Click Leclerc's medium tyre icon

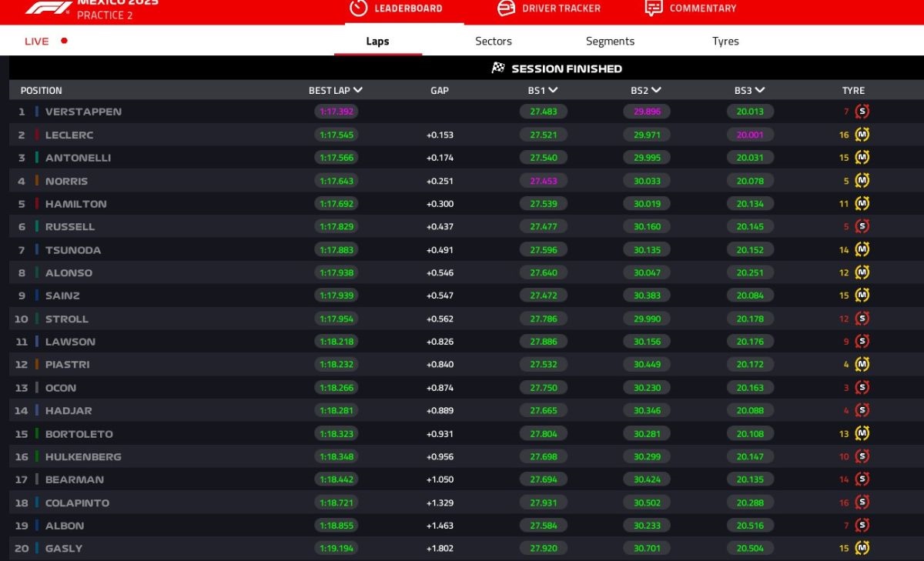[x=862, y=135]
